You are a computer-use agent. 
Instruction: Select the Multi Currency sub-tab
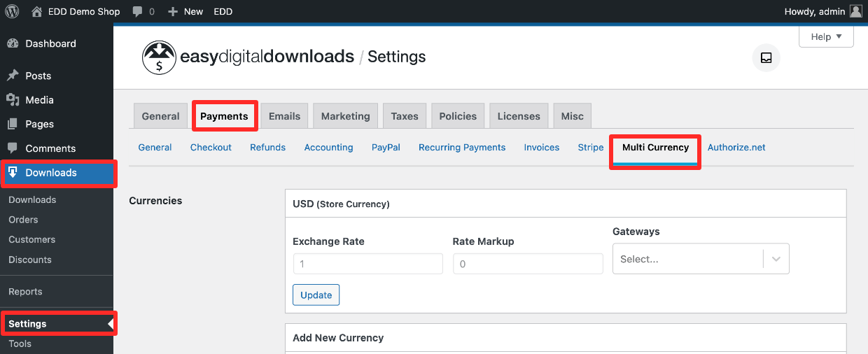pyautogui.click(x=655, y=148)
